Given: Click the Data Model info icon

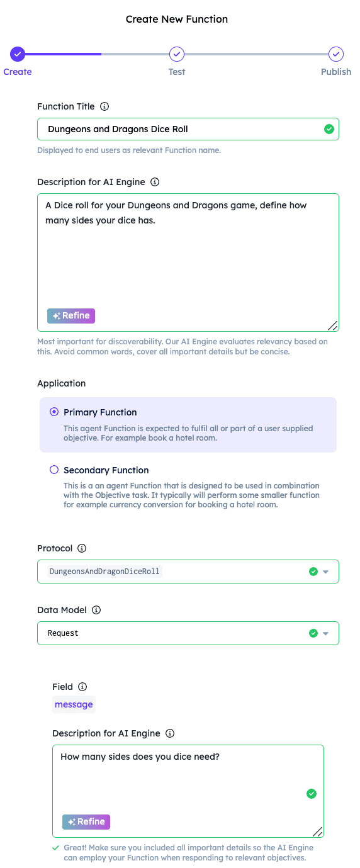Looking at the screenshot, I should click(x=96, y=610).
